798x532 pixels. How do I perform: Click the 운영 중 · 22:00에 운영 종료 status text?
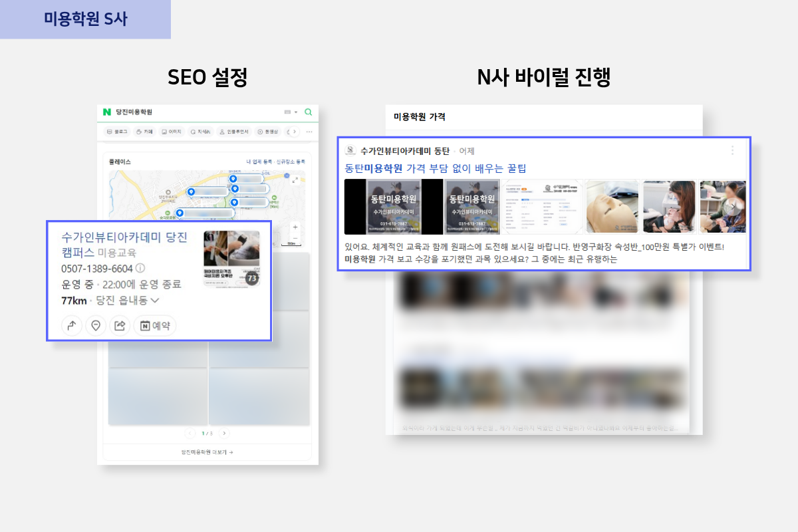click(121, 285)
